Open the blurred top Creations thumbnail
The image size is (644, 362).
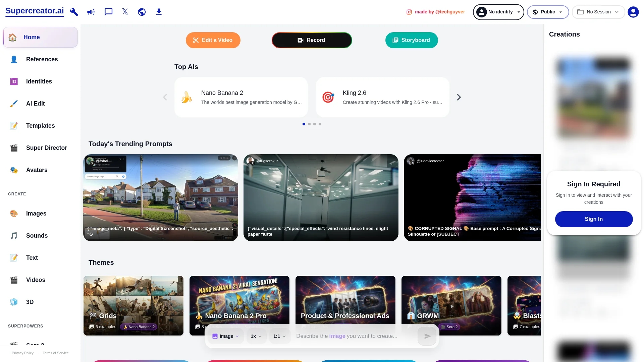pyautogui.click(x=594, y=97)
